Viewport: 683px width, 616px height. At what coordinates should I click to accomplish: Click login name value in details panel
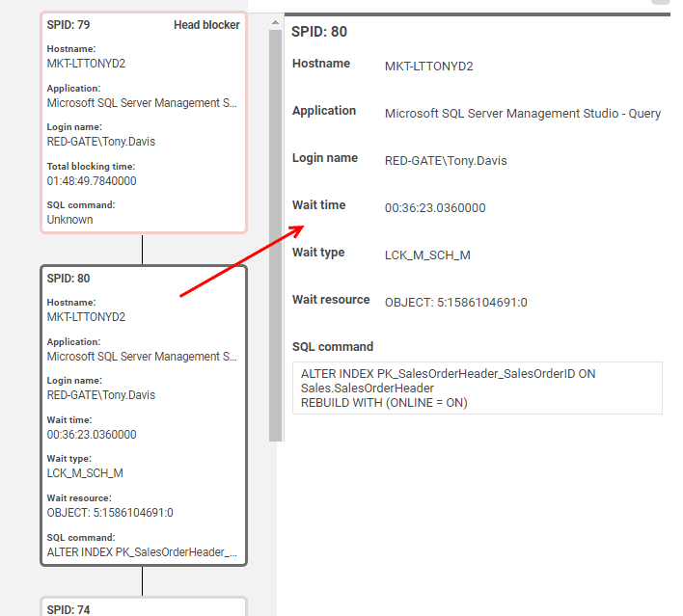[446, 161]
